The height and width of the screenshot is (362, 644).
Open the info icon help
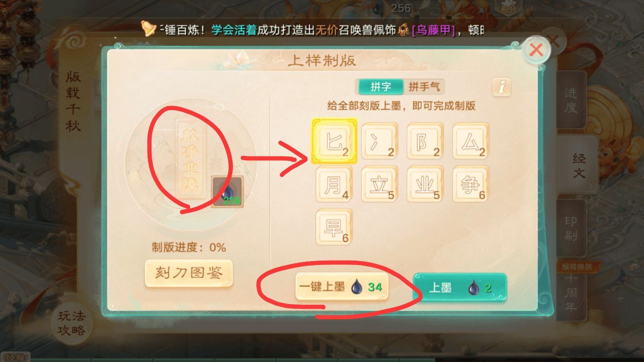tap(502, 87)
